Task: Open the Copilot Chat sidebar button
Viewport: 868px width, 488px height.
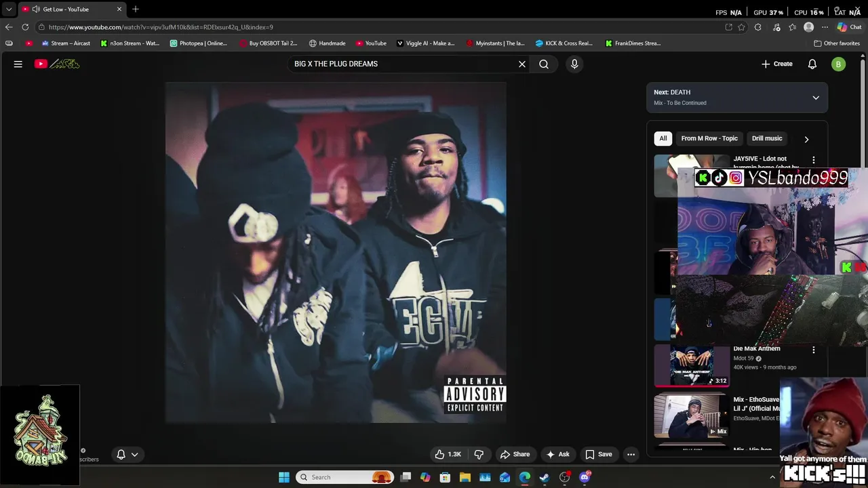Action: 850,27
